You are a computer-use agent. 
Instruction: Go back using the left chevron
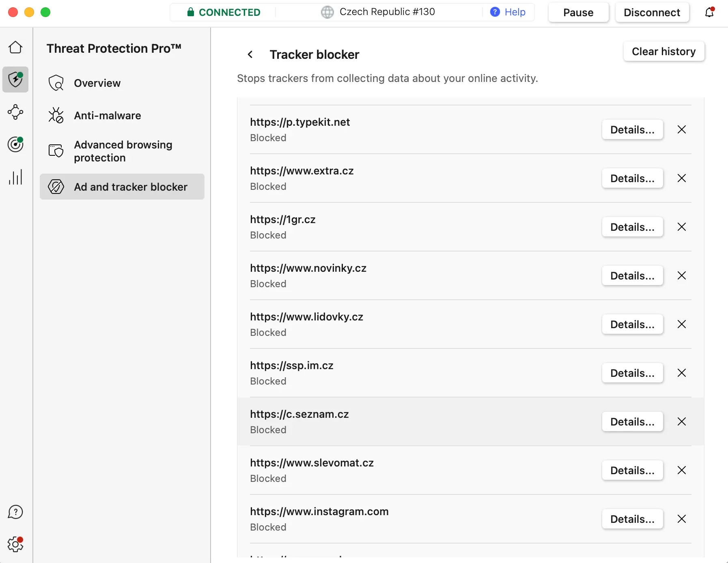coord(250,54)
